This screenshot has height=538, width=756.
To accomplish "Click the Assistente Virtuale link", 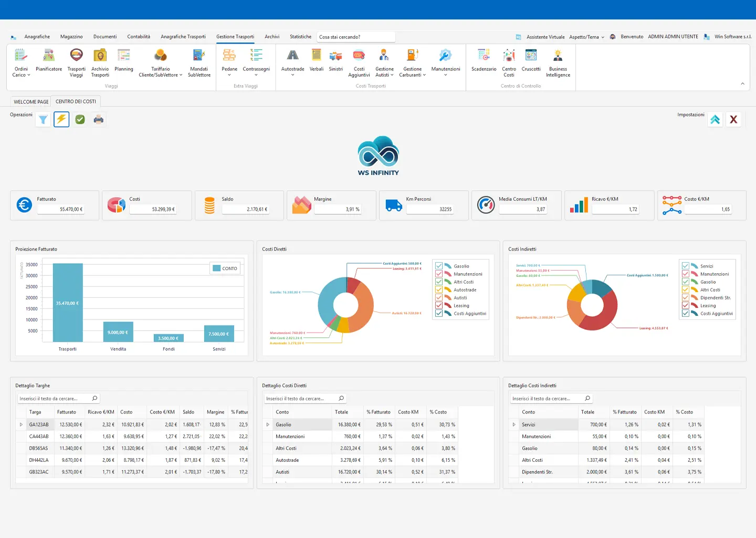I will (x=545, y=37).
